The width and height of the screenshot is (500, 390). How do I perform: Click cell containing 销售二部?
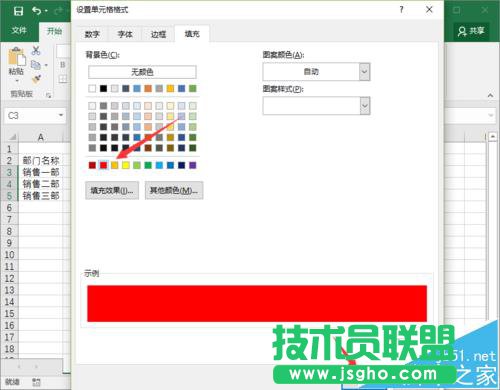(41, 184)
